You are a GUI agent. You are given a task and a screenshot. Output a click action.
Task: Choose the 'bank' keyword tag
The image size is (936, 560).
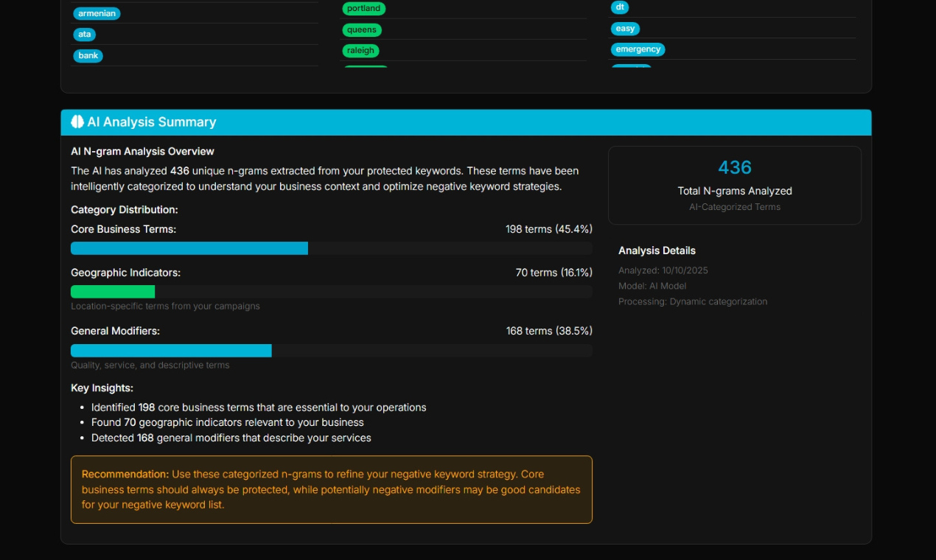tap(88, 56)
